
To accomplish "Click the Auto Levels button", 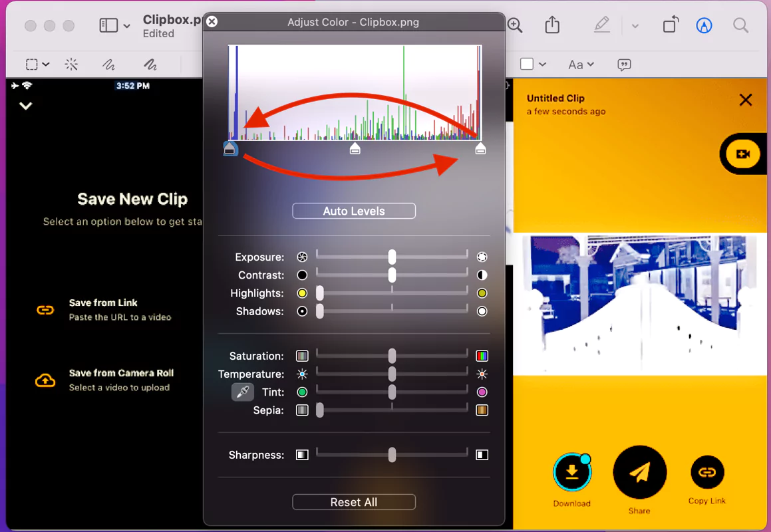I will pyautogui.click(x=353, y=211).
